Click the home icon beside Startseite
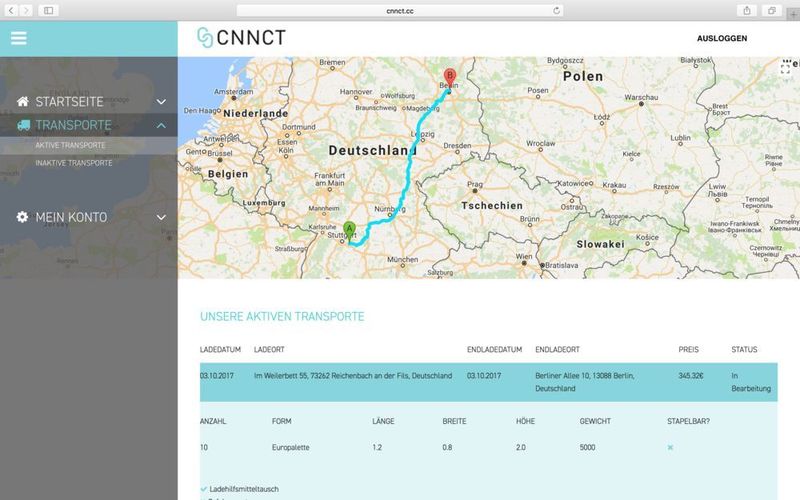 22,101
